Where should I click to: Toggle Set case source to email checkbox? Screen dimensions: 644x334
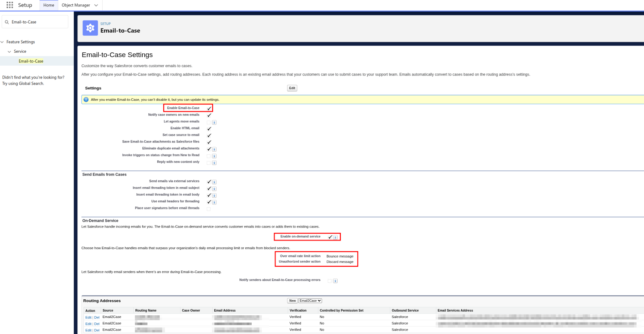click(x=209, y=135)
